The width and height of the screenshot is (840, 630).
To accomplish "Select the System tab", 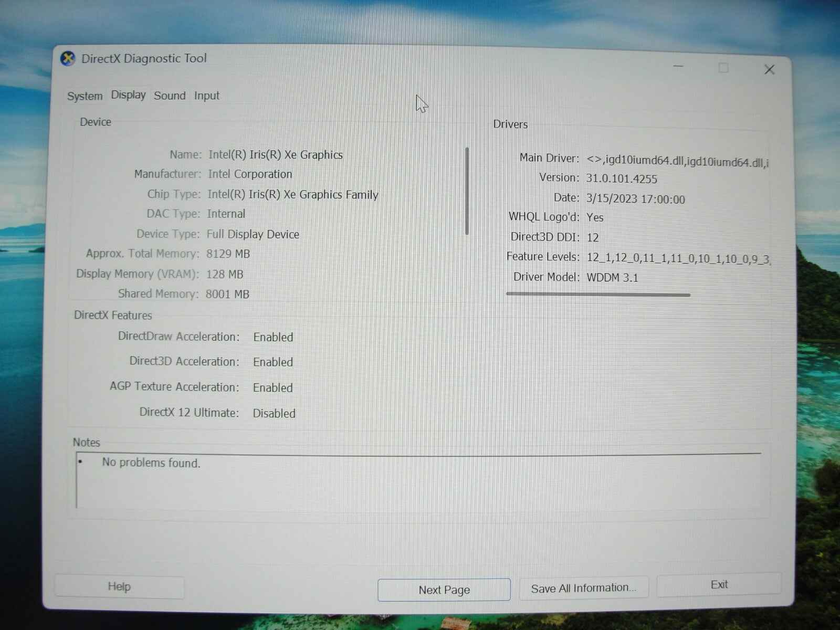I will (x=84, y=96).
